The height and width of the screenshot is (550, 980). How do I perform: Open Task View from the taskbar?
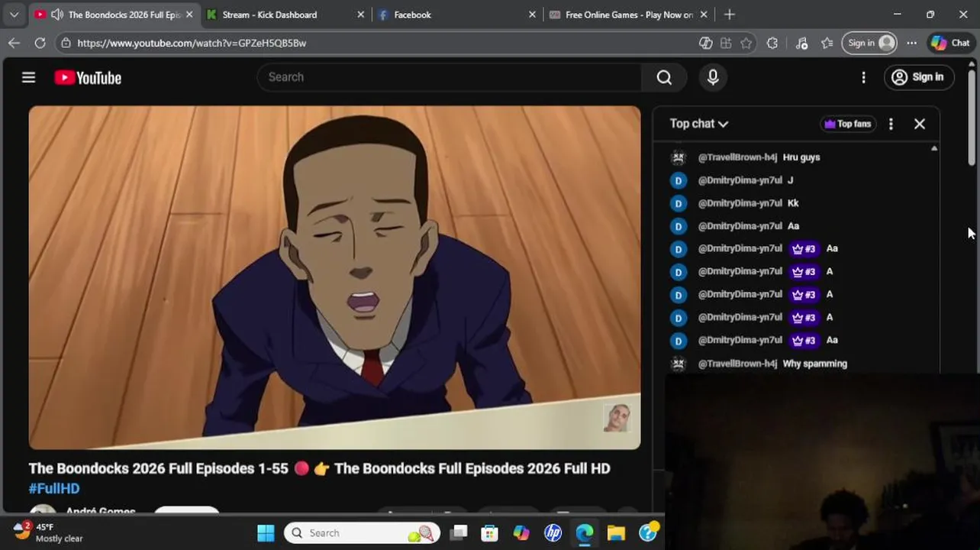458,533
